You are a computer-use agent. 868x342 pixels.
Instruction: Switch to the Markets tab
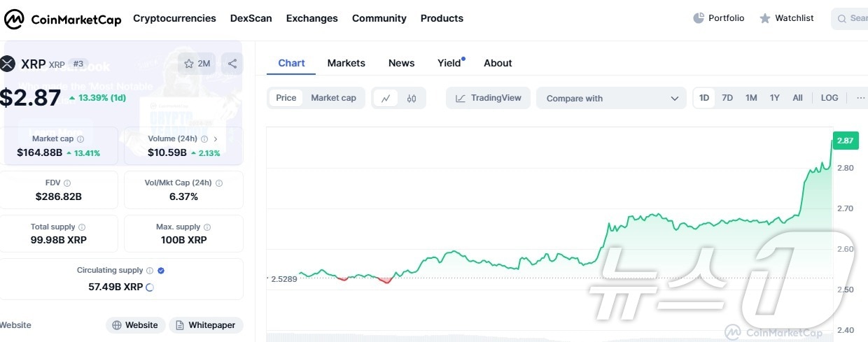(346, 63)
